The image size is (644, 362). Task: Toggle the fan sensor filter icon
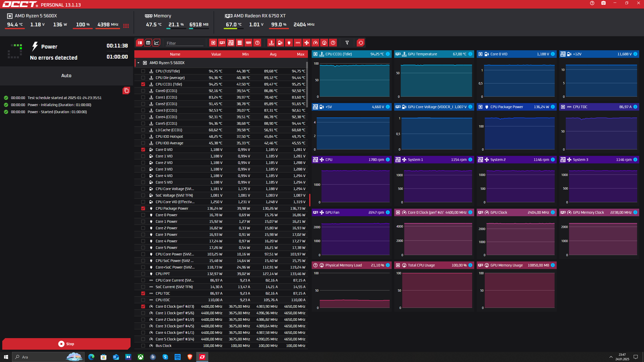coord(306,43)
